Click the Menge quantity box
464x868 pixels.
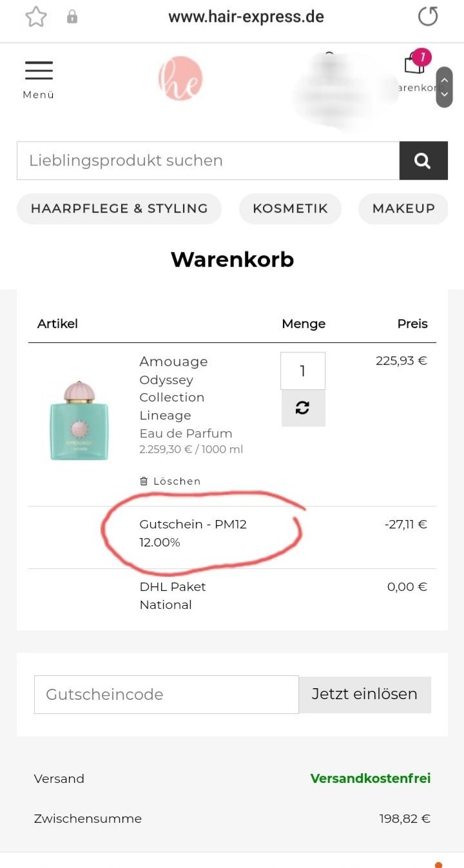click(x=303, y=371)
